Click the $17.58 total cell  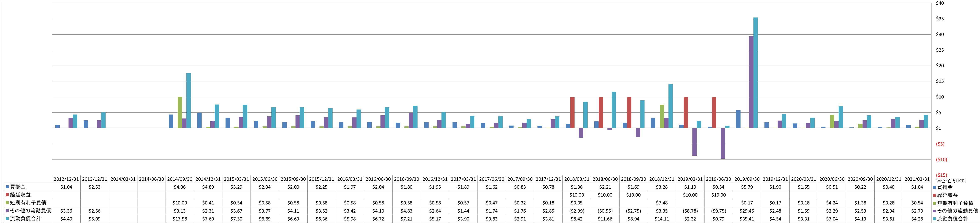click(x=180, y=219)
